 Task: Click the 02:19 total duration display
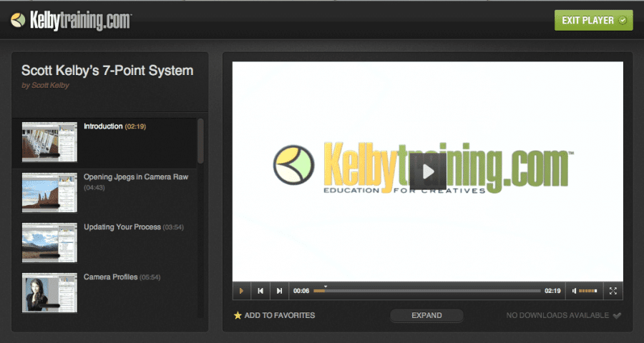pyautogui.click(x=552, y=291)
